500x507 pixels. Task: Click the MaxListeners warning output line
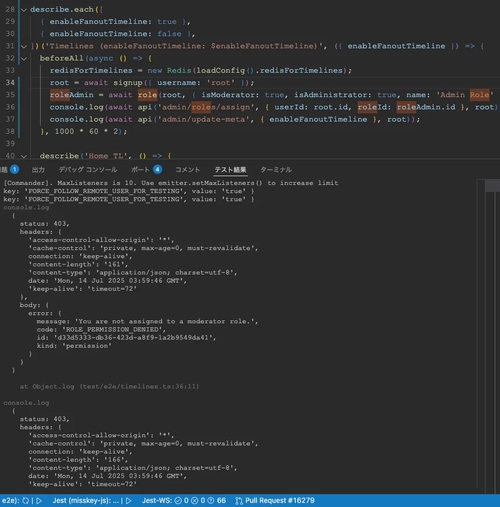click(171, 183)
